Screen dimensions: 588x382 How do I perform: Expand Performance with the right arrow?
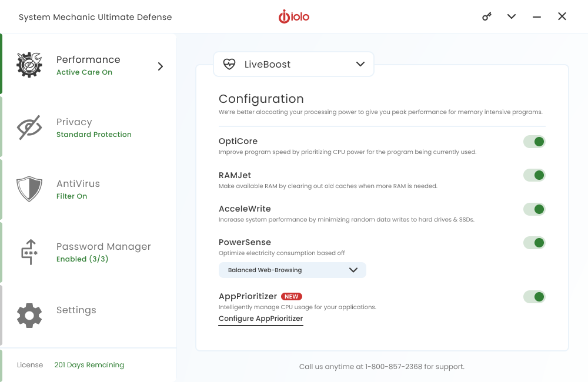pos(160,66)
